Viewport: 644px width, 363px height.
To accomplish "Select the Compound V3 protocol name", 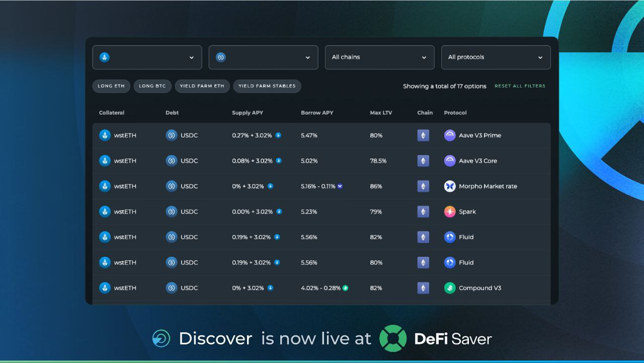I will point(480,288).
